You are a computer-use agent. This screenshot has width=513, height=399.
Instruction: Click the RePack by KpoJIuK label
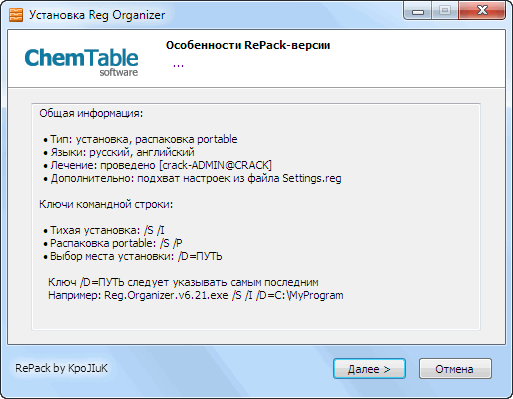[61, 368]
